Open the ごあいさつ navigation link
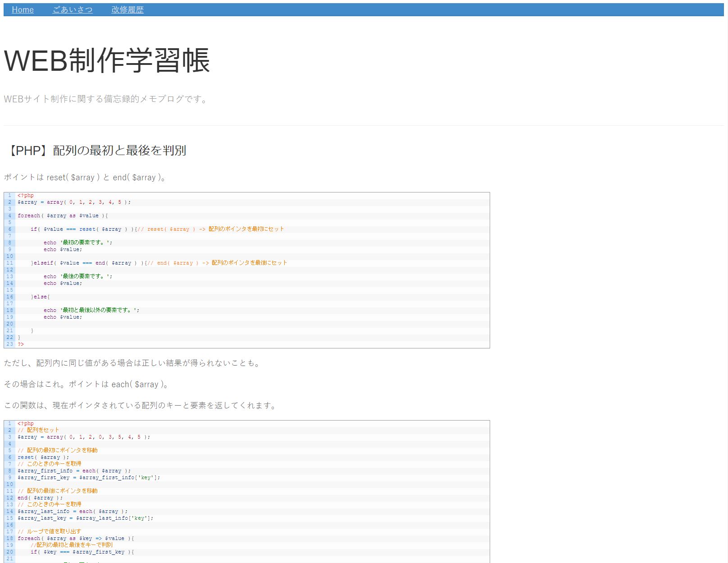 pos(73,10)
